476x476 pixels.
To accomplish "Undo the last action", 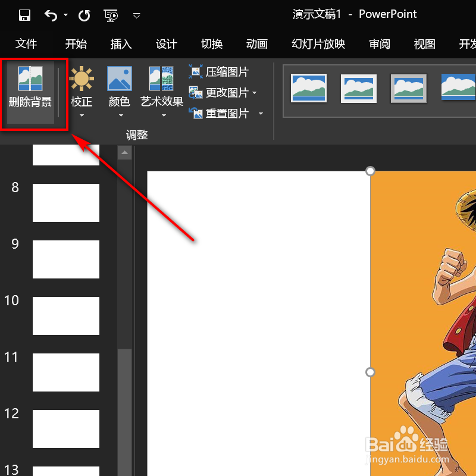I will [x=51, y=15].
